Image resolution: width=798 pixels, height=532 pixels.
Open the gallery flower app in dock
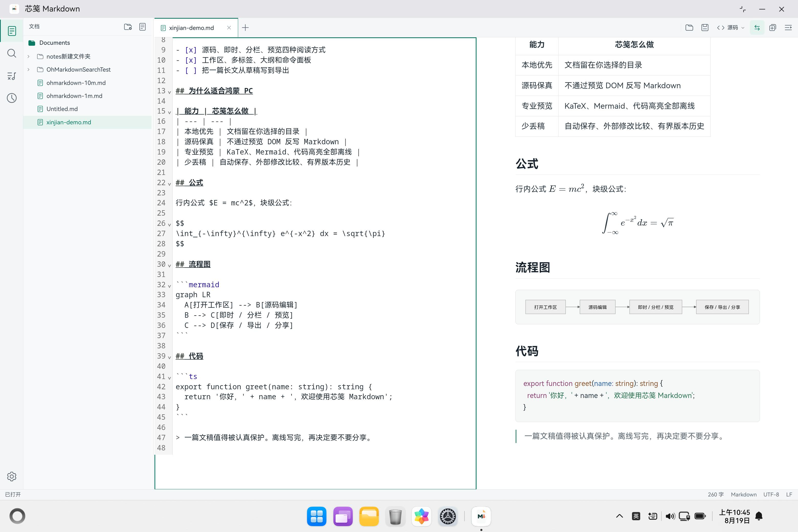[x=422, y=516]
